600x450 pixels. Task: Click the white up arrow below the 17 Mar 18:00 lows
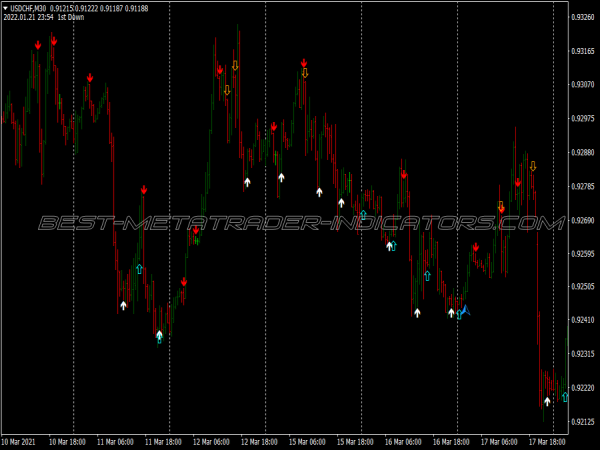coord(547,401)
